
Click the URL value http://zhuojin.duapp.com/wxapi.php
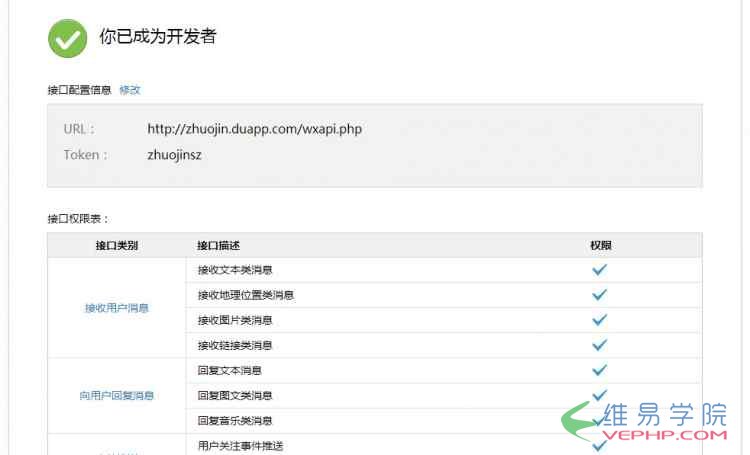point(254,129)
